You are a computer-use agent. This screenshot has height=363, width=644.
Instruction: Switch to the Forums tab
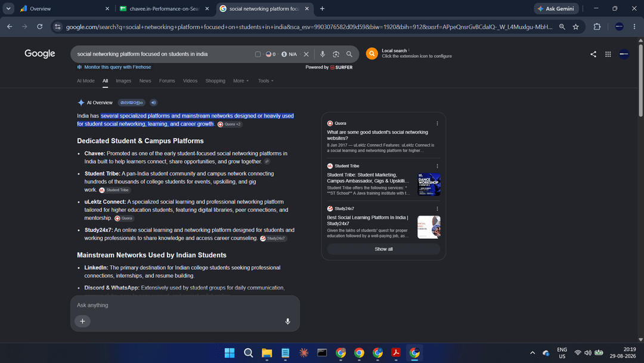167,81
